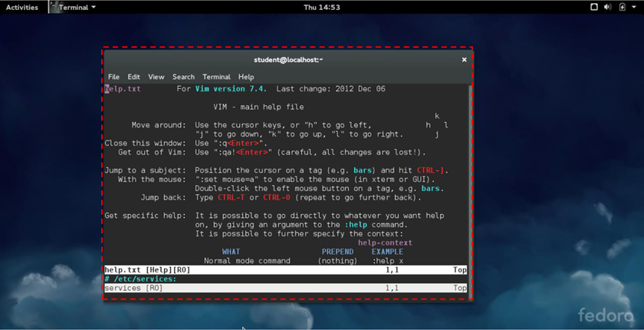The width and height of the screenshot is (644, 330).
Task: Open the Help menu
Action: pyautogui.click(x=246, y=77)
